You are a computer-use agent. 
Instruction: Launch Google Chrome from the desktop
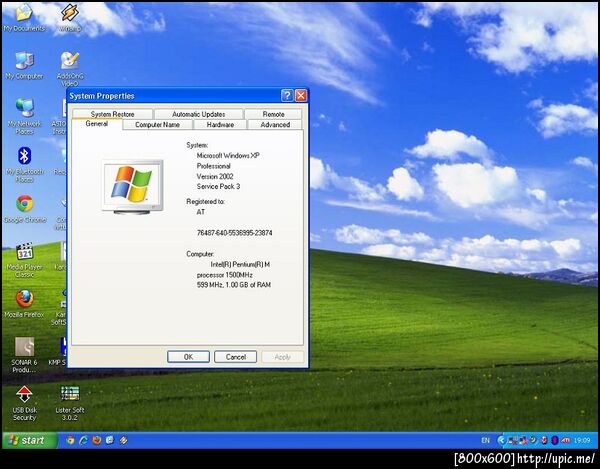pos(24,209)
